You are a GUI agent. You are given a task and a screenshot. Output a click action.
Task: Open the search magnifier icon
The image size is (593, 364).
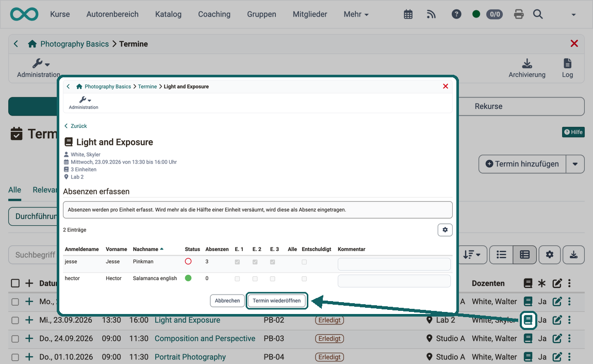(x=538, y=14)
